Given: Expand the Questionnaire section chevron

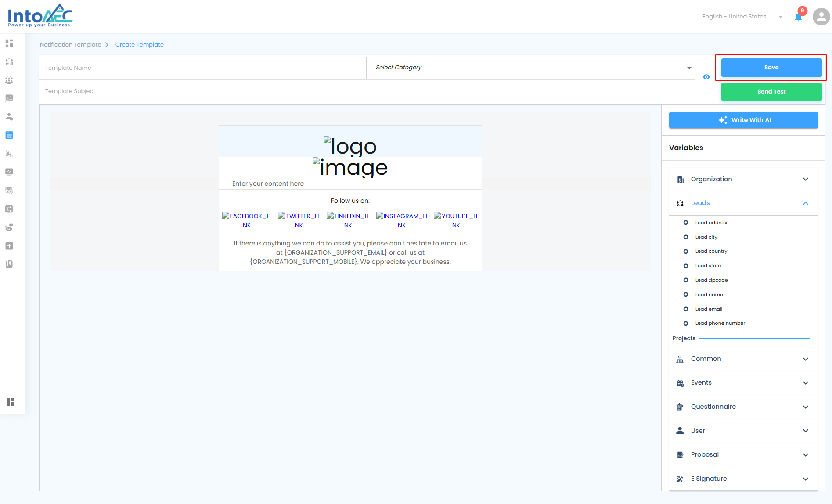Looking at the screenshot, I should pyautogui.click(x=806, y=407).
